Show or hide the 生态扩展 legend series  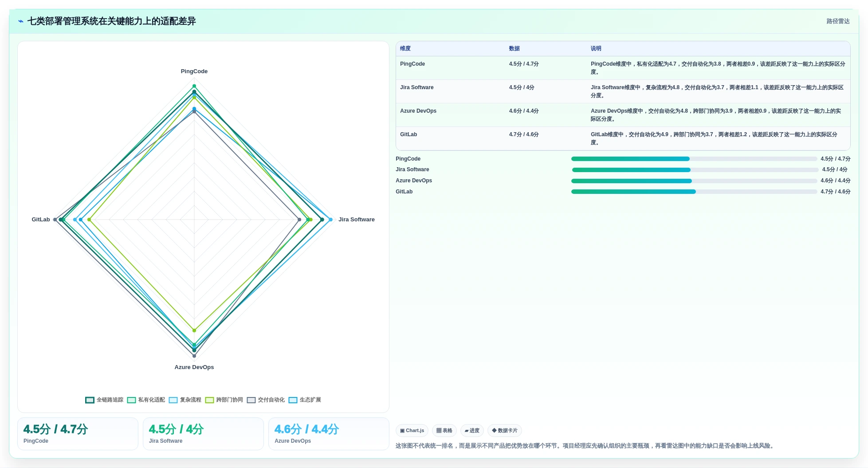pos(305,400)
